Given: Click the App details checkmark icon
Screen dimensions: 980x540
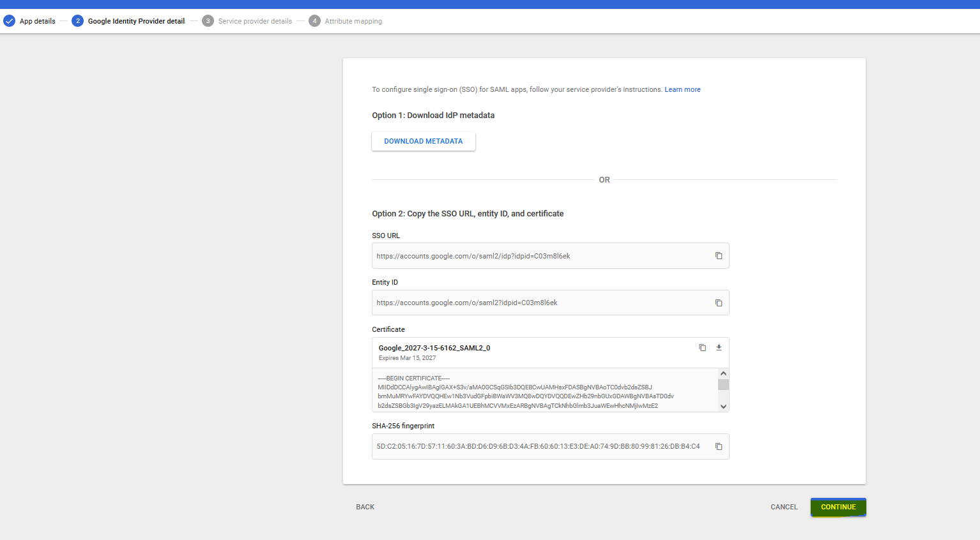Looking at the screenshot, I should (x=10, y=21).
